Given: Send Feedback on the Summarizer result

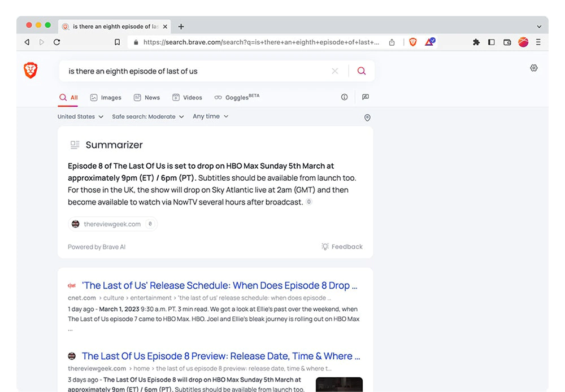Looking at the screenshot, I should click(342, 247).
